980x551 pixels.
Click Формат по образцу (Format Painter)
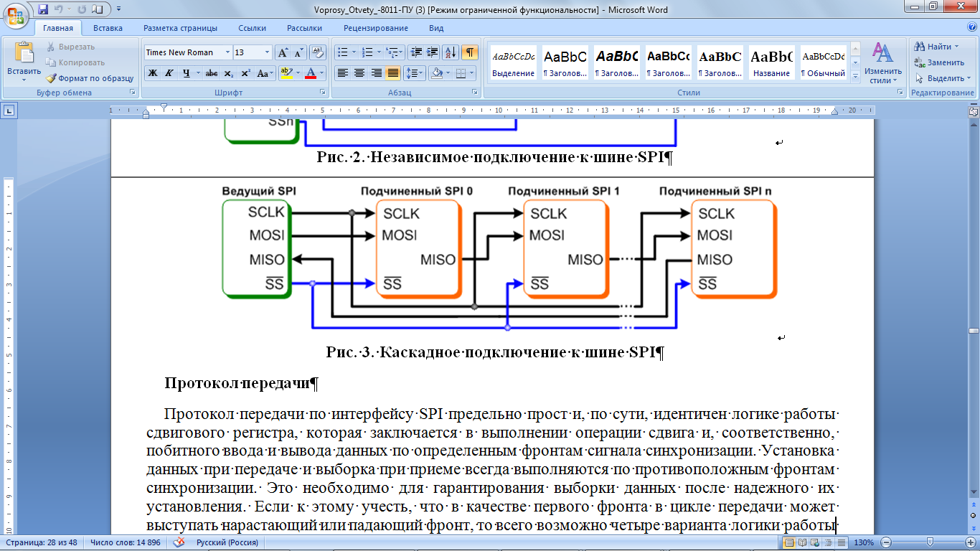(90, 78)
